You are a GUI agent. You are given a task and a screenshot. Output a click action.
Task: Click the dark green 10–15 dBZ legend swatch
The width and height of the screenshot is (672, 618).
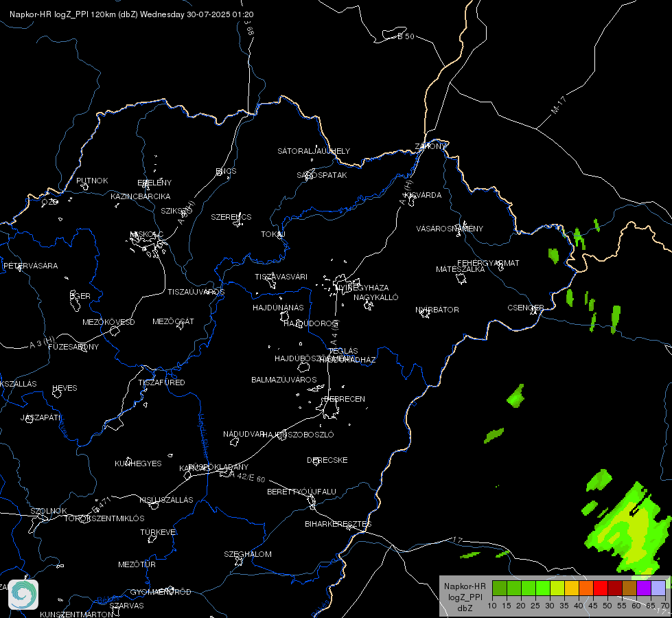point(499,588)
